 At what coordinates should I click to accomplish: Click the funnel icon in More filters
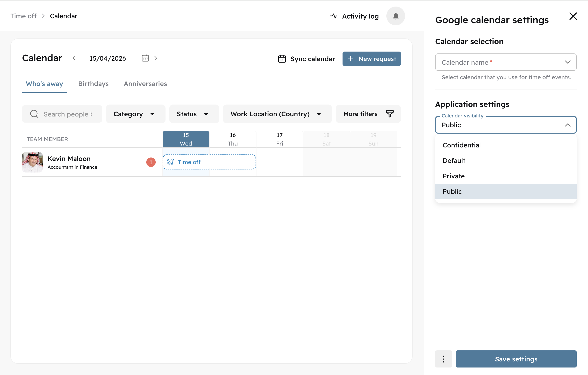(389, 114)
